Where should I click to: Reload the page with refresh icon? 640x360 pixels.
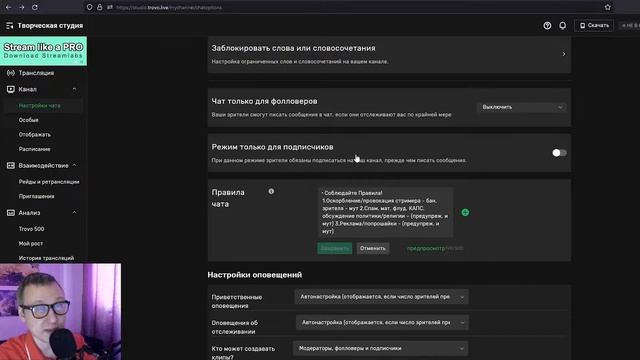tap(35, 7)
